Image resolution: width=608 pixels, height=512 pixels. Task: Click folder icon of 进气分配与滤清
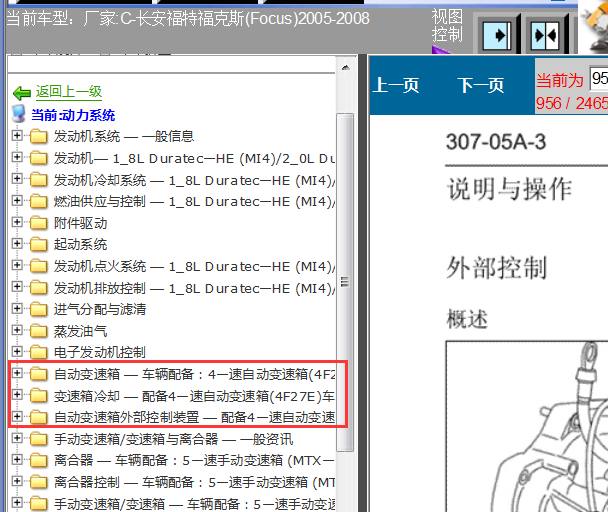pyautogui.click(x=39, y=310)
